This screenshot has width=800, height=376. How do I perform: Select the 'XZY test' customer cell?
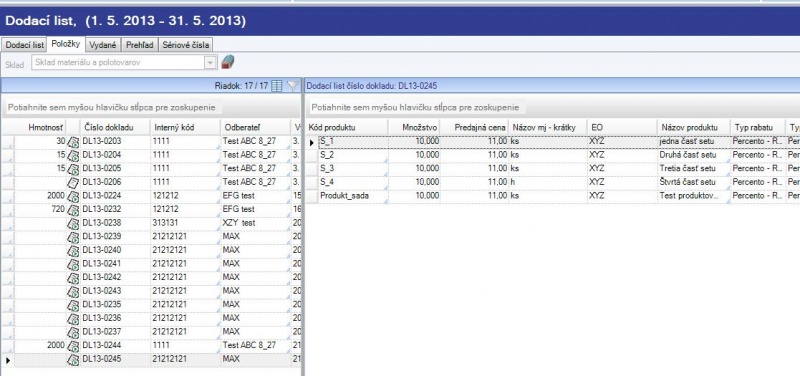click(255, 223)
